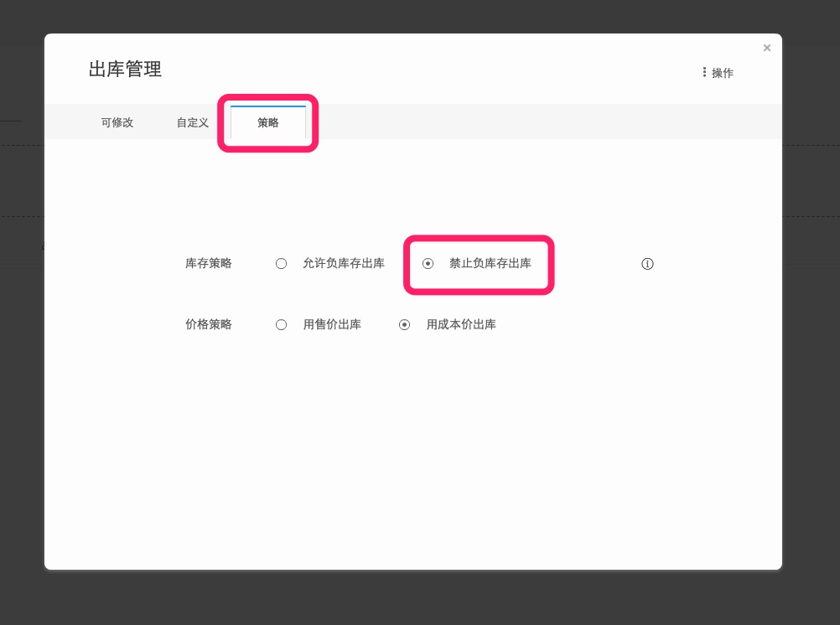Select the 禁止负库存出库 radio button
Viewport: 840px width, 625px height.
click(428, 263)
